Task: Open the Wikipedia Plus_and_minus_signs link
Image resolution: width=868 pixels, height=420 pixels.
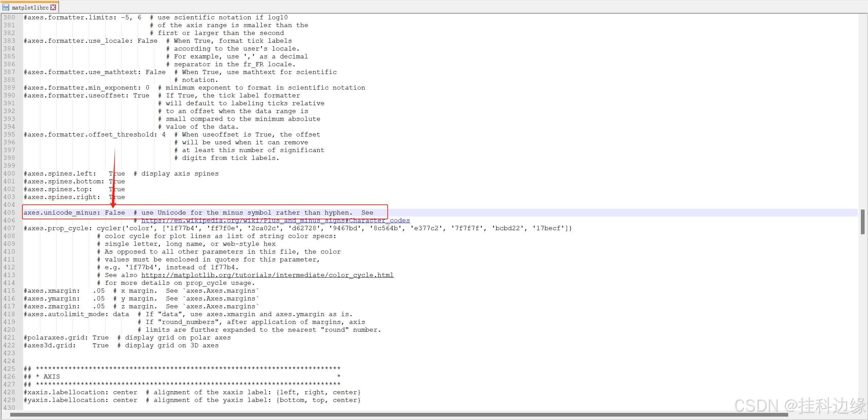Action: (x=275, y=220)
